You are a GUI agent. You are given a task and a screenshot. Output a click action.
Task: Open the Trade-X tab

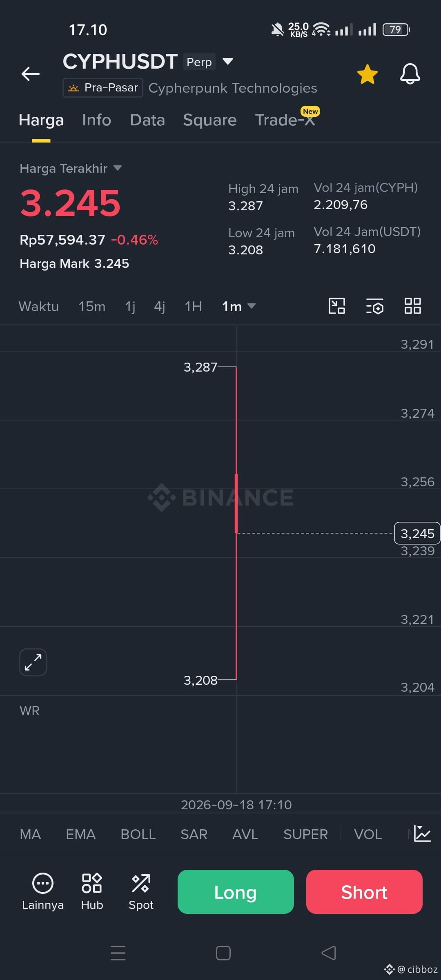tap(285, 120)
